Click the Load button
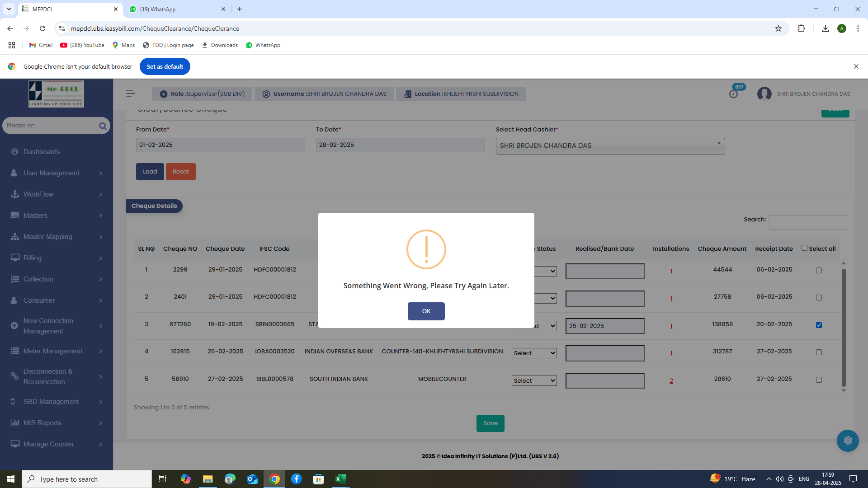Viewport: 868px width, 488px height. click(x=150, y=172)
